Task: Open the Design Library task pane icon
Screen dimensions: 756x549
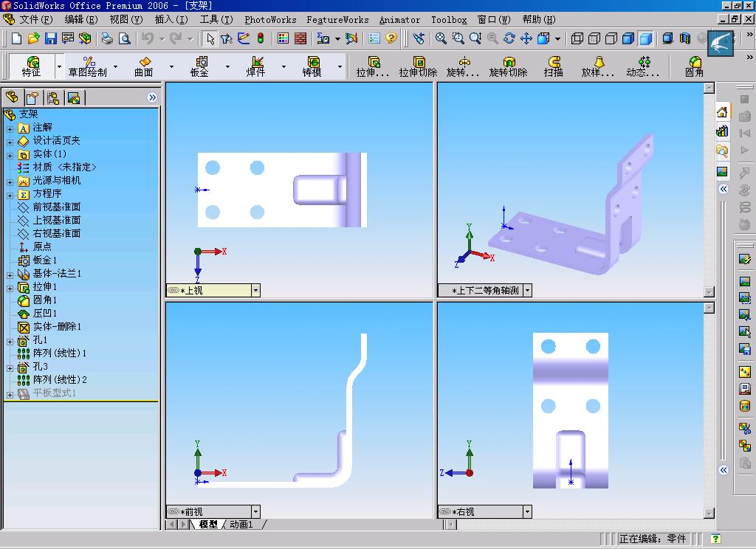Action: click(722, 131)
